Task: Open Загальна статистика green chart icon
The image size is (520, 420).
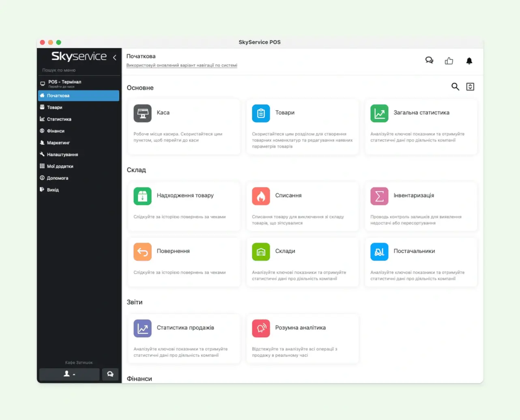Action: click(x=379, y=113)
